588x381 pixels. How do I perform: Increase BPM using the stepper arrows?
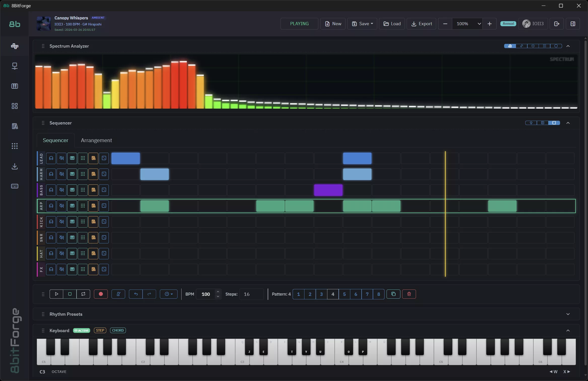[x=218, y=292]
